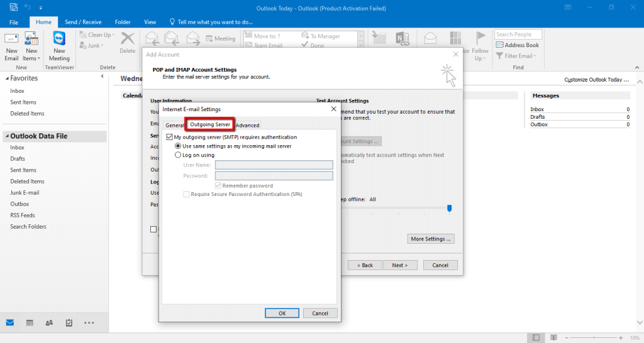This screenshot has width=644, height=343.
Task: Open the Address Book
Action: [x=517, y=45]
